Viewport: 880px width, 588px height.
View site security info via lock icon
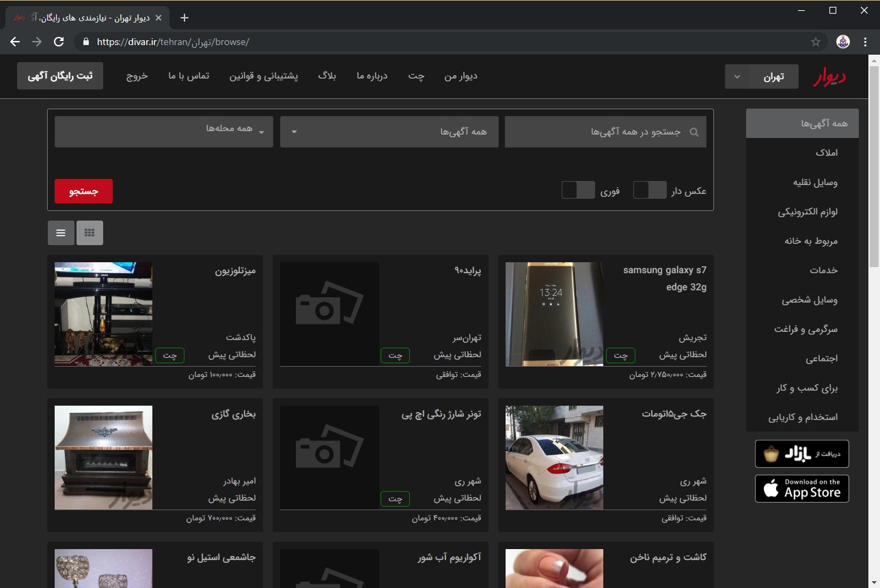(85, 42)
